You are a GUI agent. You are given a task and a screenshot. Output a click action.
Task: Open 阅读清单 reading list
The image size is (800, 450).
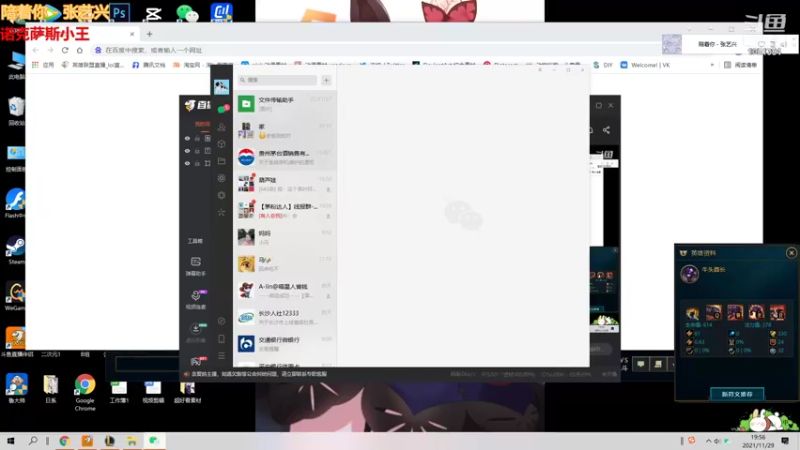click(x=740, y=65)
